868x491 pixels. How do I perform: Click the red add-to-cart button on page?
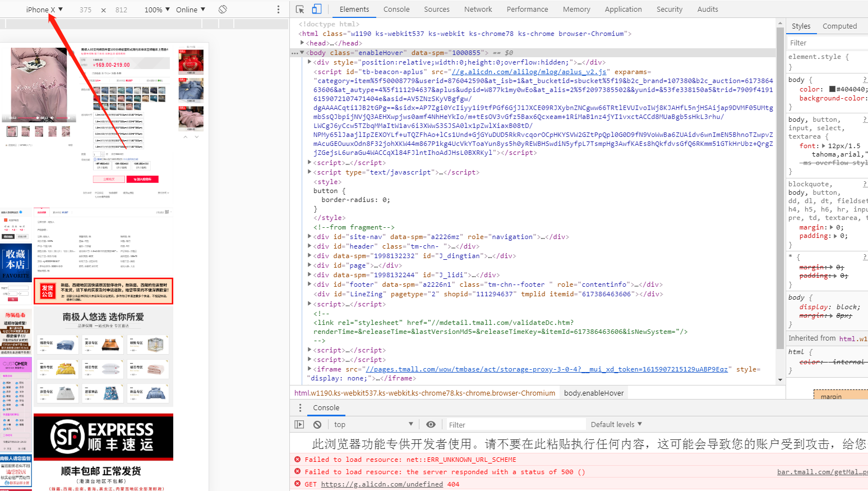tap(142, 180)
